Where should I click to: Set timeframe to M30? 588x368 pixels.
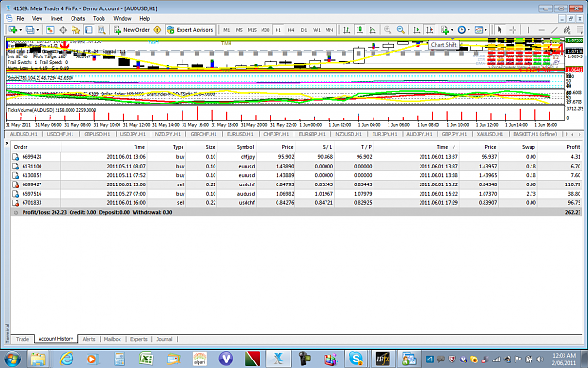pyautogui.click(x=265, y=30)
